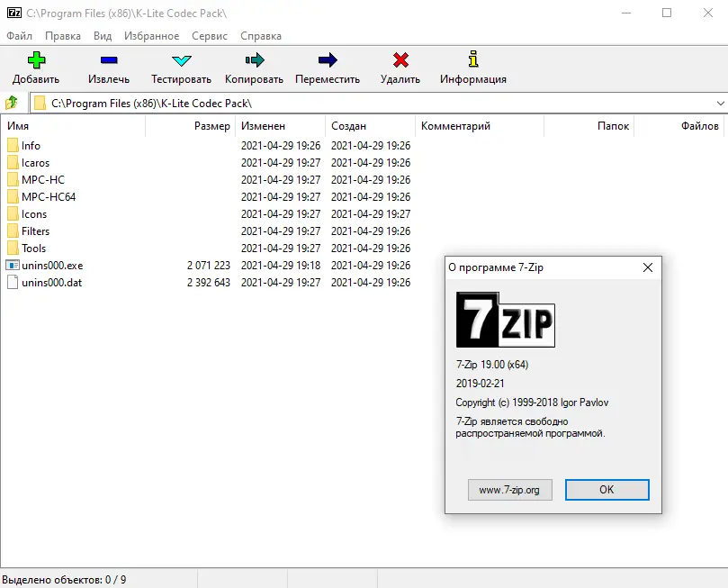728x588 pixels.
Task: Click size value 2 392 643
Action: click(209, 283)
